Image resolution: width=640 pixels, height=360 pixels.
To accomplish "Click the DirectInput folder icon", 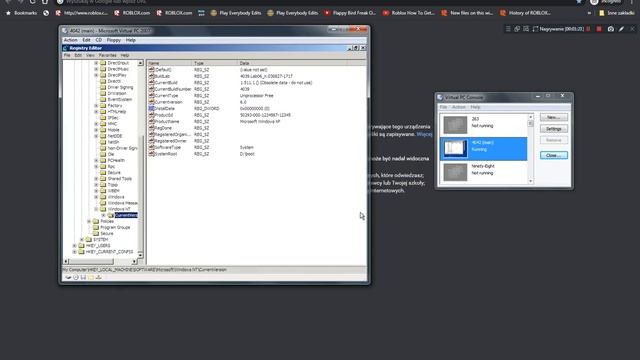I will click(x=103, y=63).
